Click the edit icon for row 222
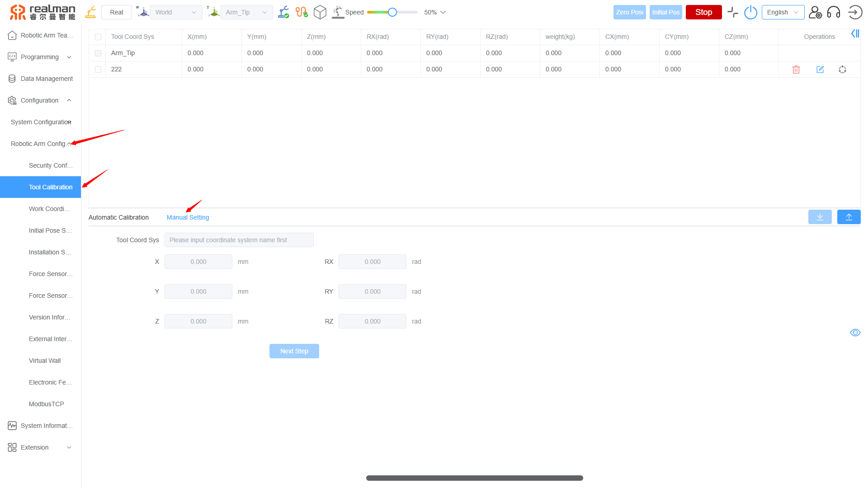This screenshot has height=488, width=868. [820, 70]
